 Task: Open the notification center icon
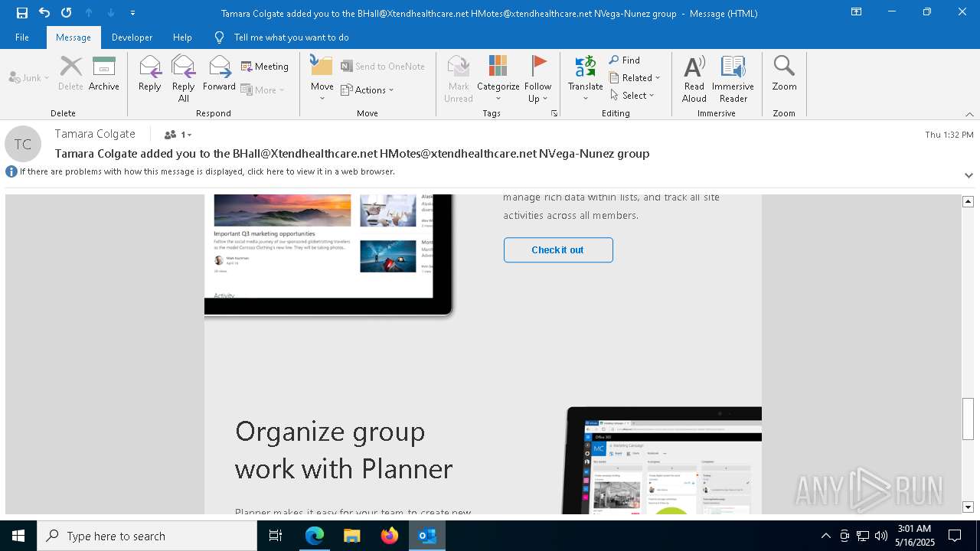pyautogui.click(x=955, y=536)
